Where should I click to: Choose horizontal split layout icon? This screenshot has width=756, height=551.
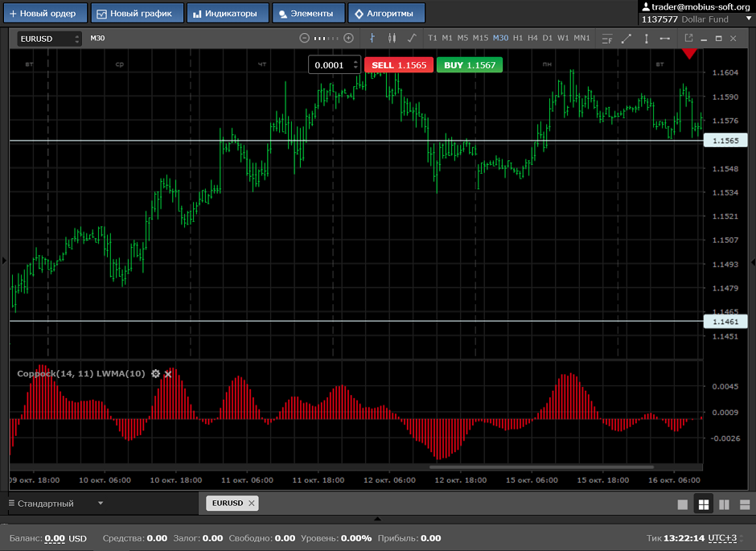coord(745,504)
